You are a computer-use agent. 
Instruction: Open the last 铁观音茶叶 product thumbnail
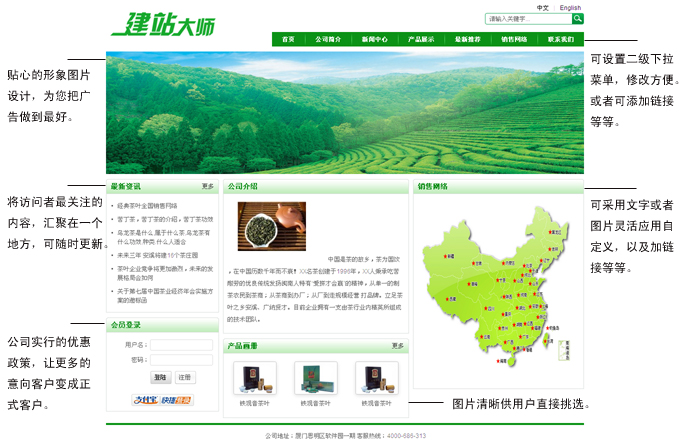click(377, 378)
